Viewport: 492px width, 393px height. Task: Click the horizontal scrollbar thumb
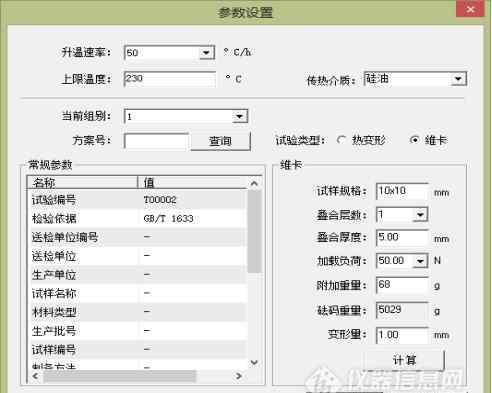pos(119,376)
